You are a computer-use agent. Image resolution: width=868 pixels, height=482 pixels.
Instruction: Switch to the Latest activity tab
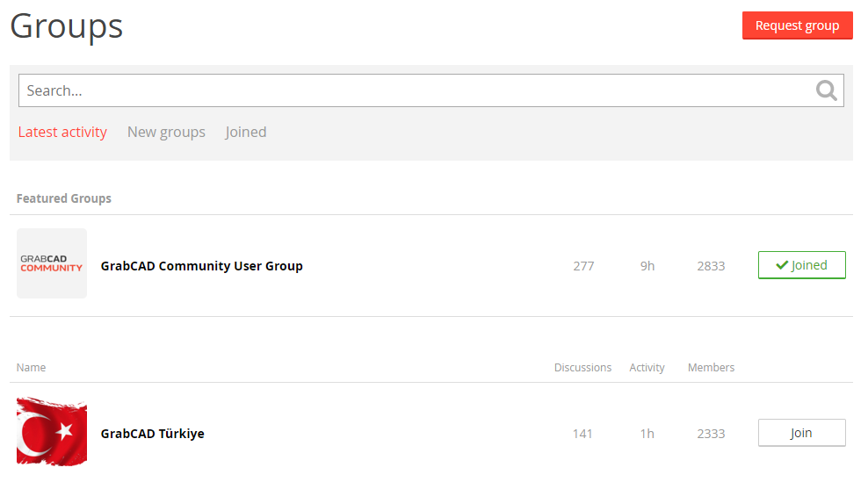[62, 133]
